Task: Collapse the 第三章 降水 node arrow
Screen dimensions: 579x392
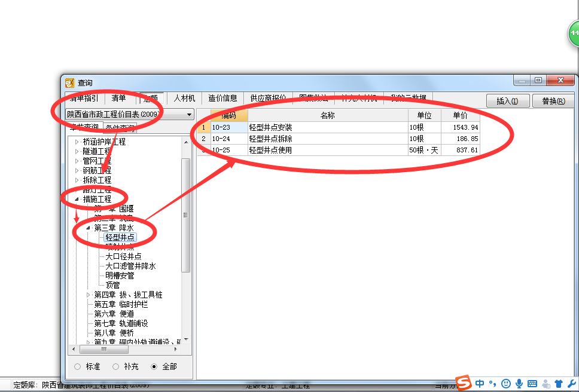Action: [89, 228]
